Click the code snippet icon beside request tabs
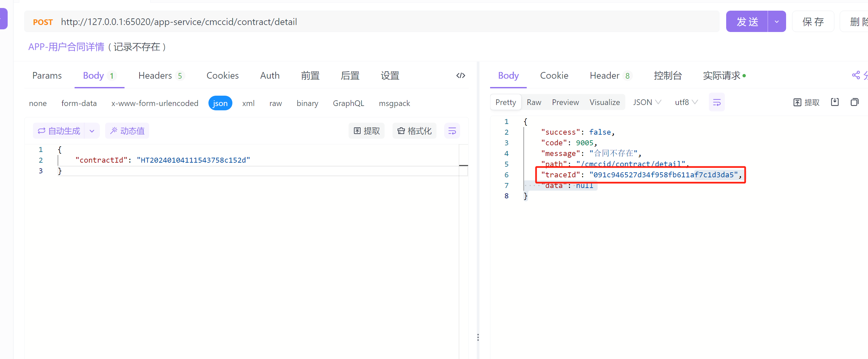This screenshot has width=868, height=359. [x=460, y=75]
